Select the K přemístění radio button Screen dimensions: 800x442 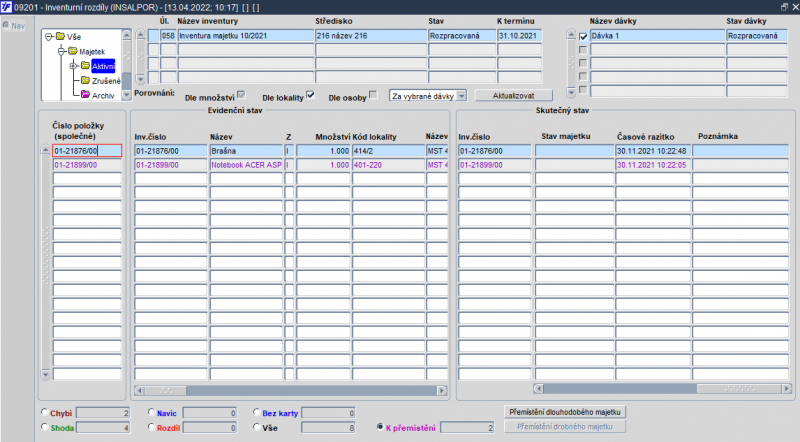click(380, 427)
